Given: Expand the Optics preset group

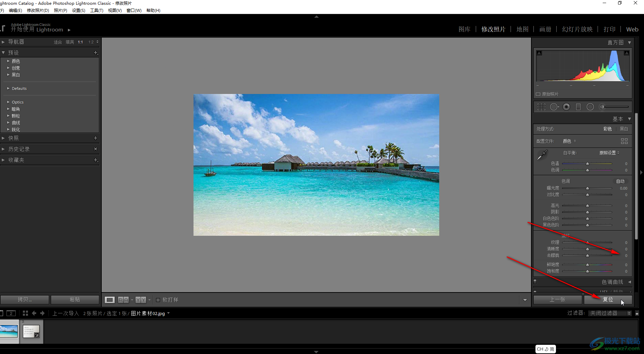Looking at the screenshot, I should point(8,102).
